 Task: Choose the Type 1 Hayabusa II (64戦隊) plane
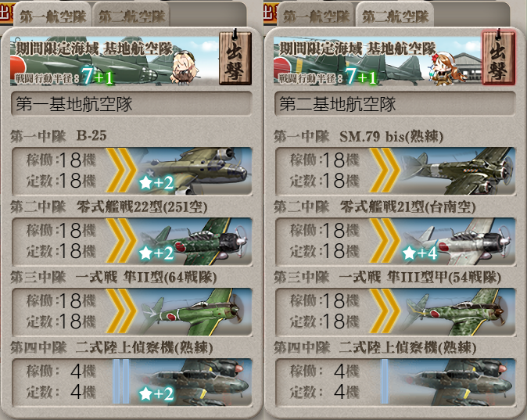[132, 312]
